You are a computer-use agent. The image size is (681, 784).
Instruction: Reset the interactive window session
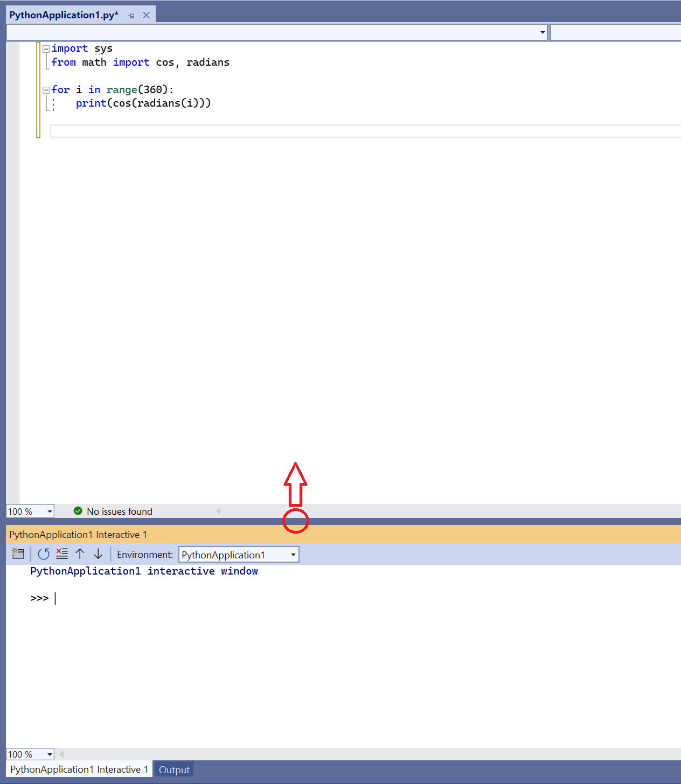(x=44, y=554)
